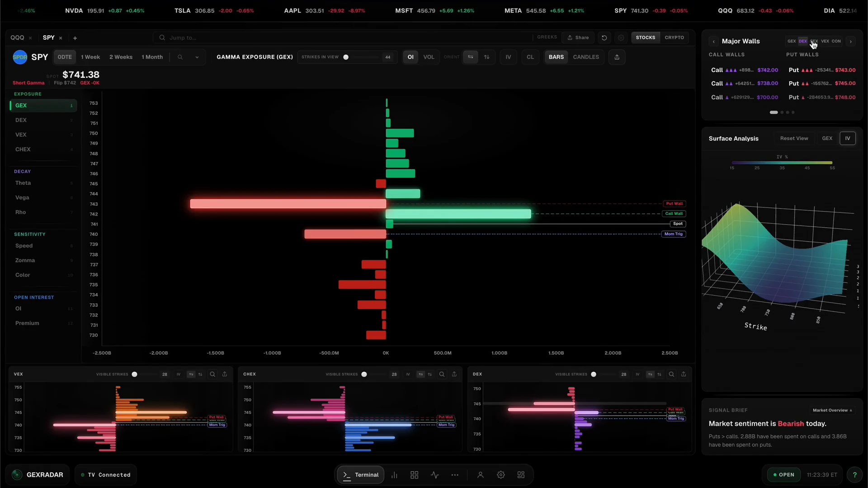This screenshot has height=488, width=868.
Task: Open the grid layout icon next to the bar chart icon
Action: point(414,475)
